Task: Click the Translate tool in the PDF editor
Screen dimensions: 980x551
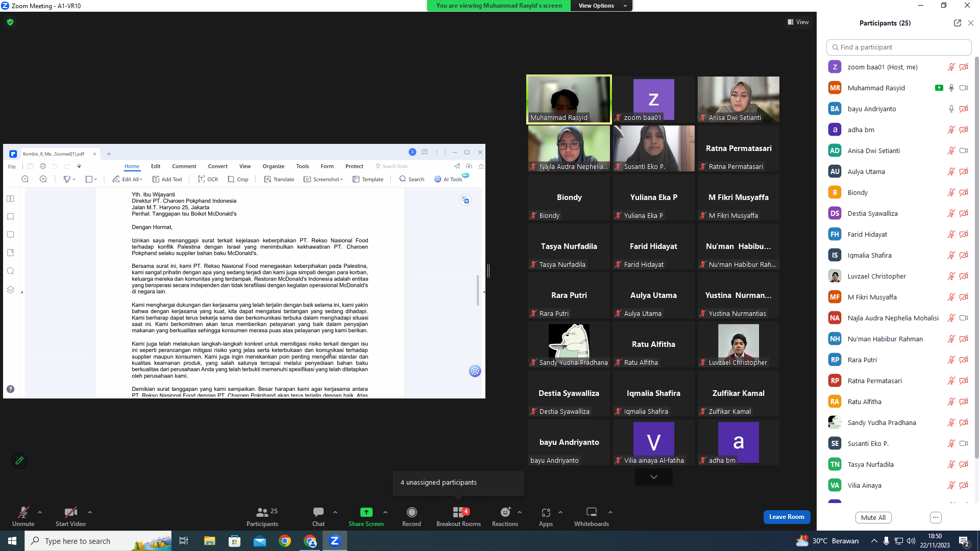Action: click(279, 179)
